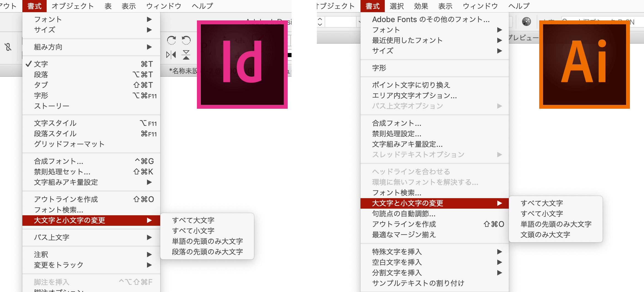
Task: Choose フォント検索... in InDesign menu
Action: click(x=91, y=210)
